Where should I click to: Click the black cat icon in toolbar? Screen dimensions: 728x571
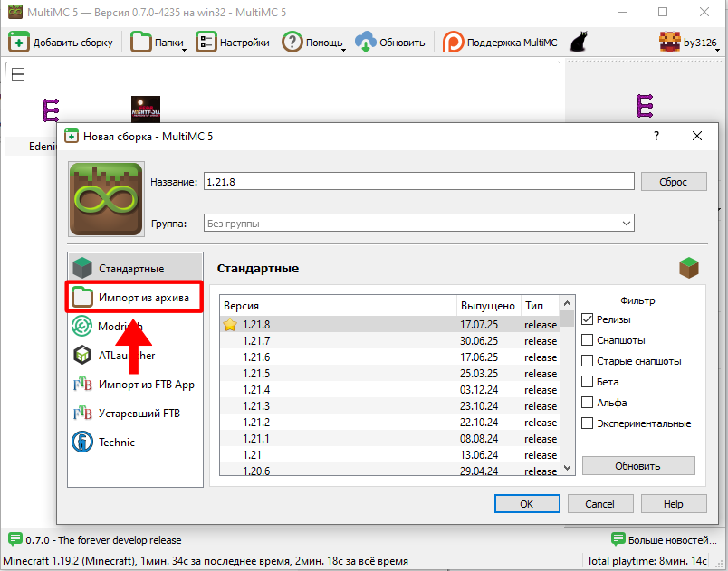[579, 43]
